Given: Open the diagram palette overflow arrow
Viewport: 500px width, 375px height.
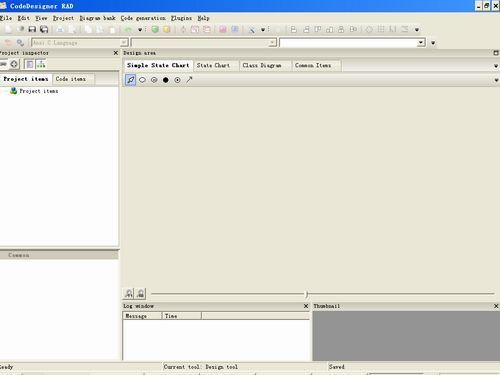Looking at the screenshot, I should pyautogui.click(x=496, y=80).
